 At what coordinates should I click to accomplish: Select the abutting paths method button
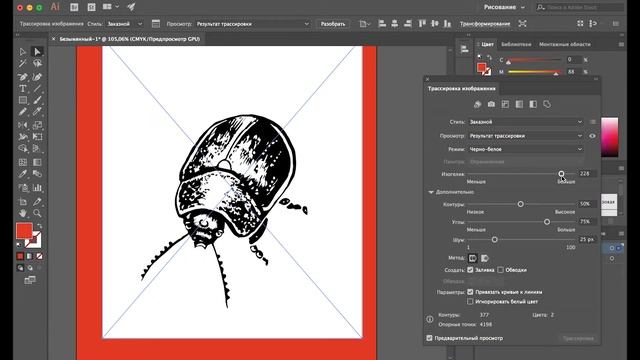tap(472, 258)
